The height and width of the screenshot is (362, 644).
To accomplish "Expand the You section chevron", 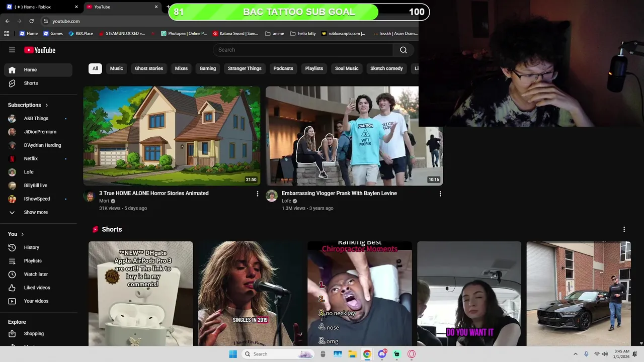I will point(22,234).
